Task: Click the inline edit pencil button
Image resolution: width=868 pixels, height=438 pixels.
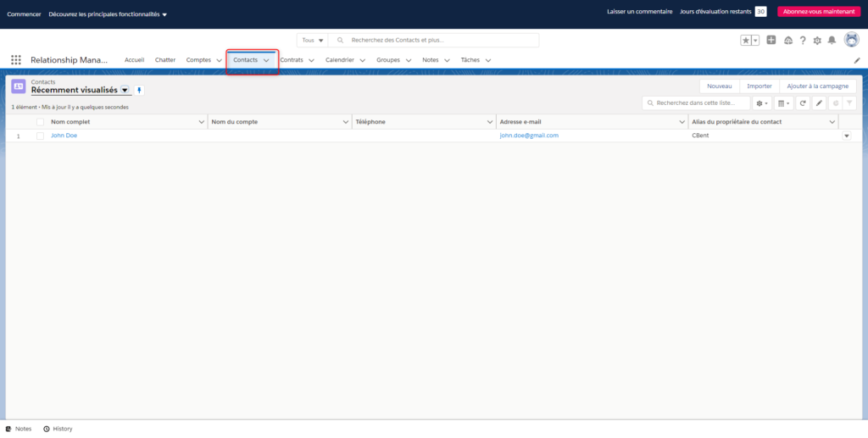Action: tap(819, 103)
